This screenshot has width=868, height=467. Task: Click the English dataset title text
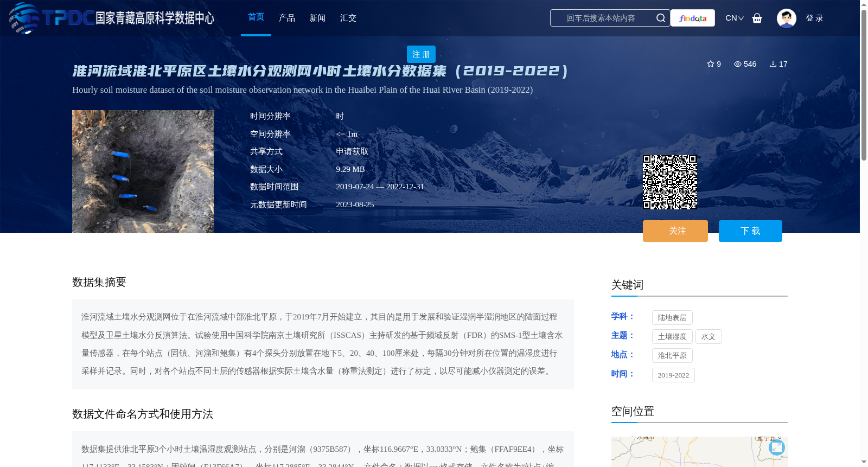tap(303, 89)
